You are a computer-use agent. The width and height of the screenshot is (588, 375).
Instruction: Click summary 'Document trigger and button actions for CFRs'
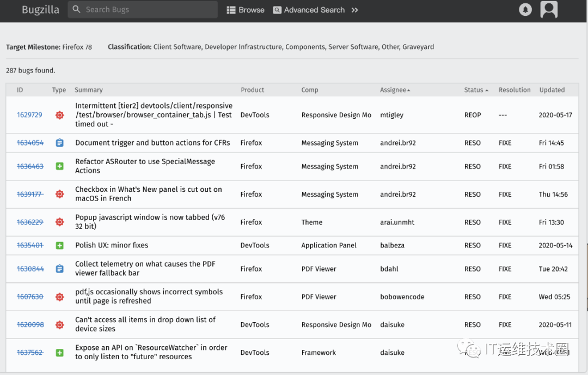click(x=152, y=143)
